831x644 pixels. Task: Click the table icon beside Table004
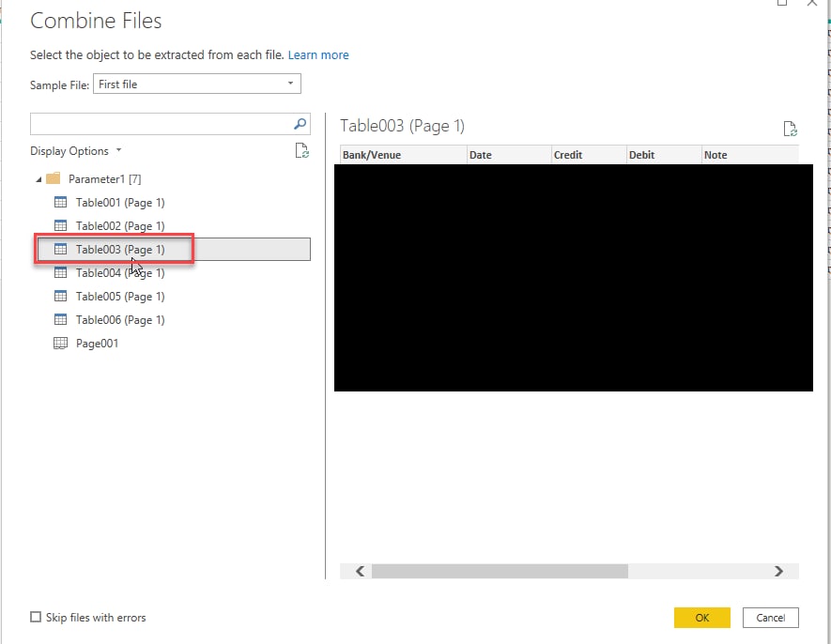point(61,272)
